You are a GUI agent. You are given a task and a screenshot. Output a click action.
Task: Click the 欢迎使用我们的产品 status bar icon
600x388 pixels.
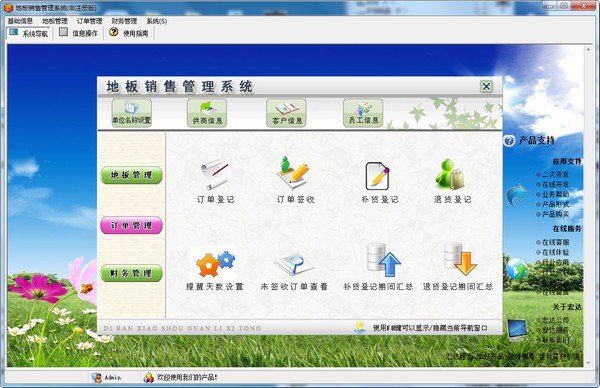148,378
